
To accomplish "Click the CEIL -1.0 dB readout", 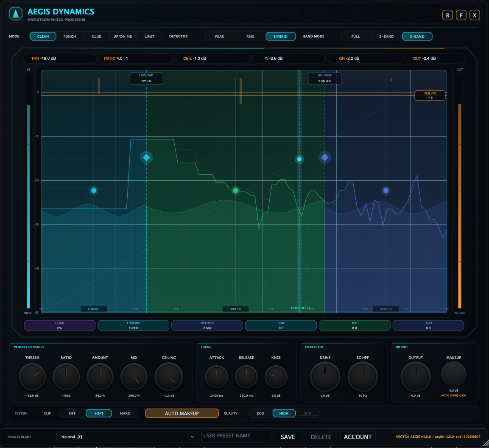I will coord(212,59).
